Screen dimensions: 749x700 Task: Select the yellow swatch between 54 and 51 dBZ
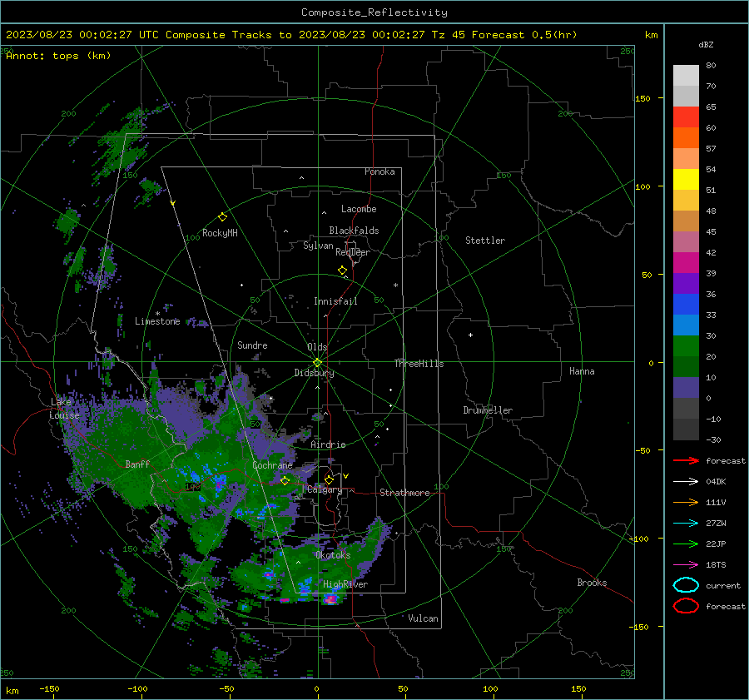pyautogui.click(x=686, y=179)
